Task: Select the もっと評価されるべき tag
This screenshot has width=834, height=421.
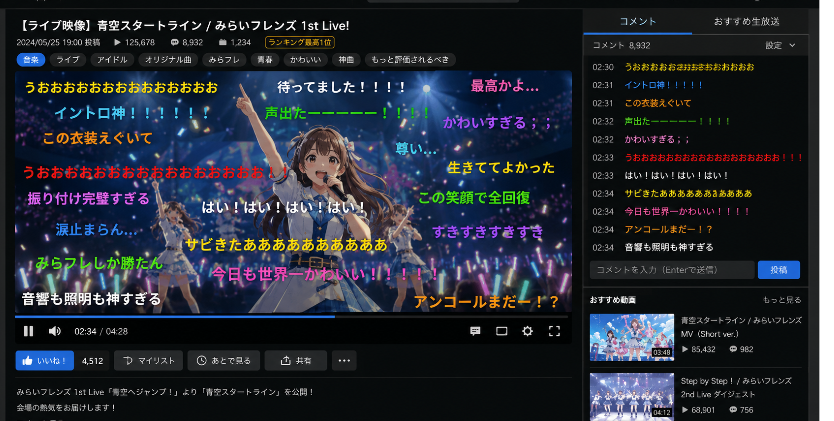Action: click(410, 60)
